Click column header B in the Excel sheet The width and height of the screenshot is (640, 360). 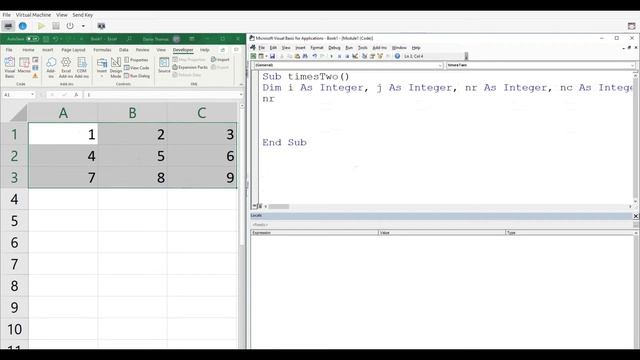[x=133, y=113]
